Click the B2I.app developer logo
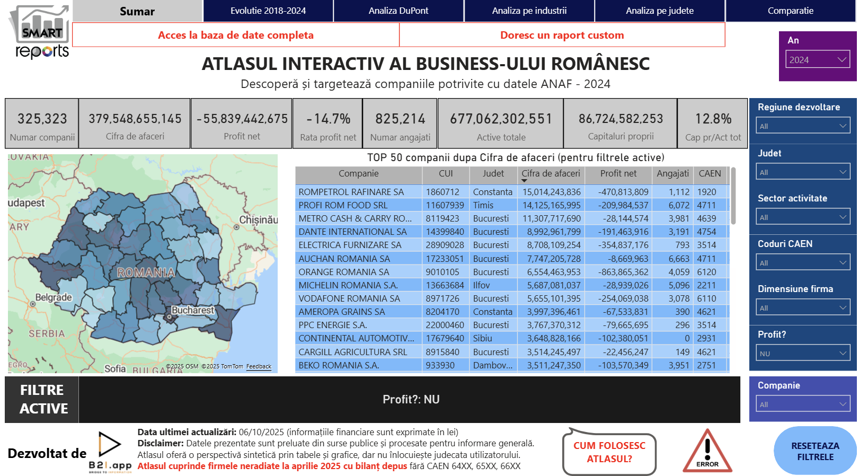 click(110, 452)
